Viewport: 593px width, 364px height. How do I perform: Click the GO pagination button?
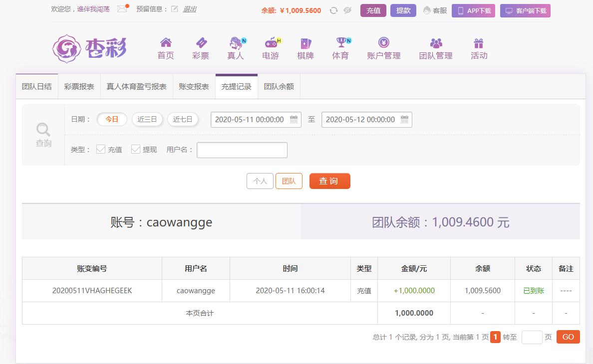pos(568,337)
